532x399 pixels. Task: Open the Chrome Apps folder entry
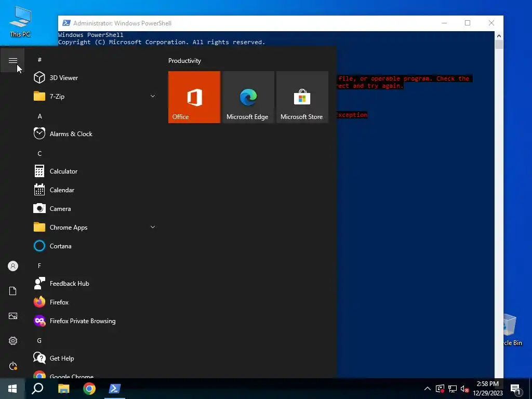click(x=95, y=228)
